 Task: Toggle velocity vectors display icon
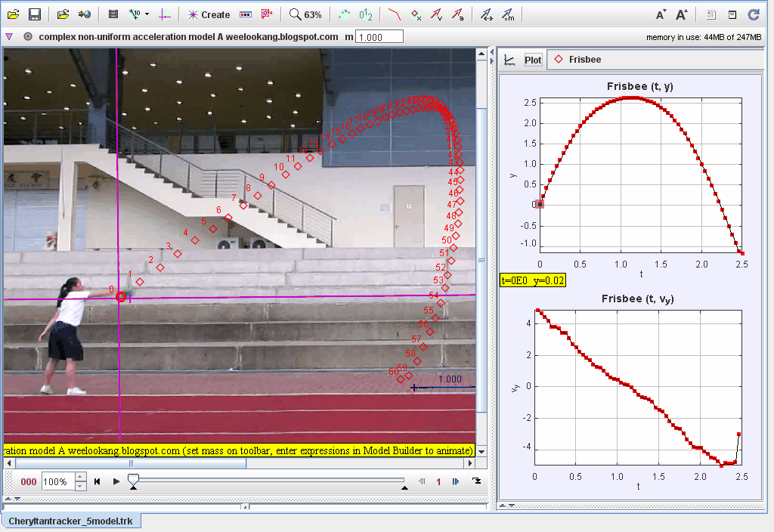pyautogui.click(x=436, y=14)
